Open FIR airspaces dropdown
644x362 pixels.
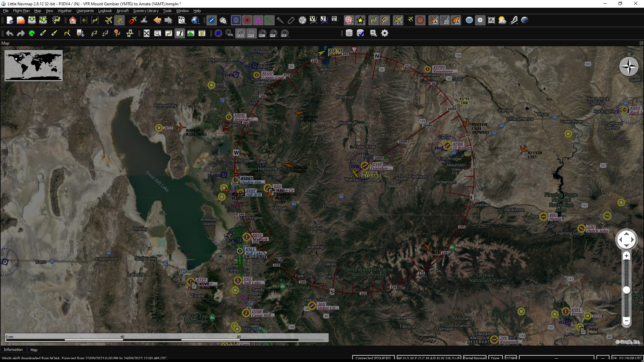point(284,34)
